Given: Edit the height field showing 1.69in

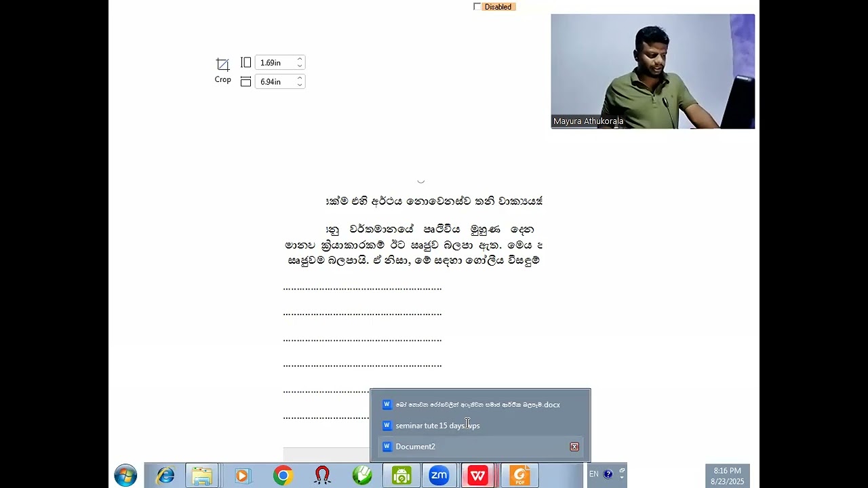Looking at the screenshot, I should pos(275,62).
